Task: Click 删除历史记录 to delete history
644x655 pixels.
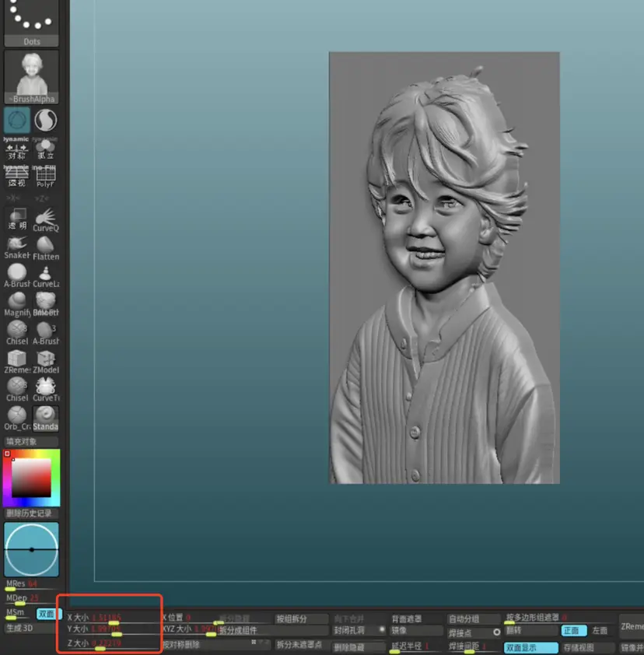Action: (x=31, y=513)
